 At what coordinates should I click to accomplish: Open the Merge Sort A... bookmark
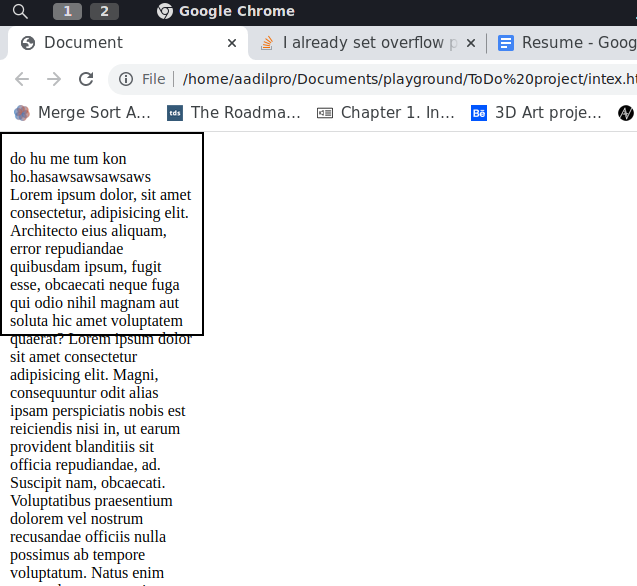[x=82, y=113]
